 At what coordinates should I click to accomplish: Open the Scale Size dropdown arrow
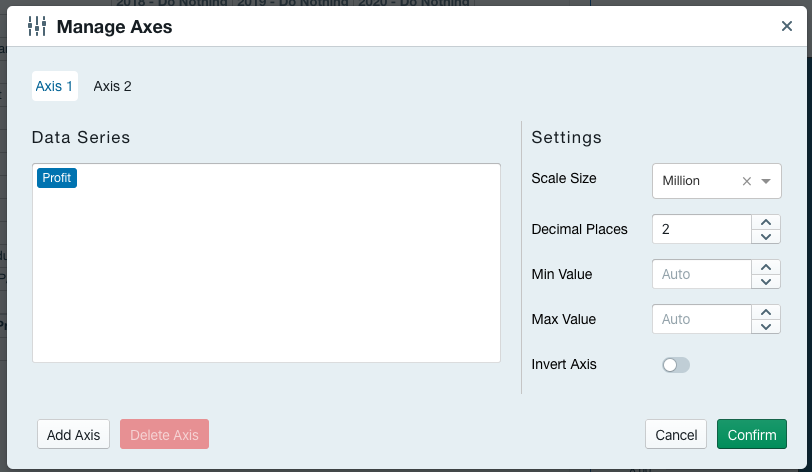[766, 181]
